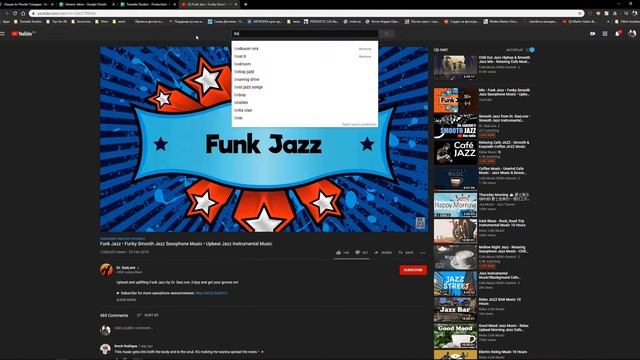The height and width of the screenshot is (360, 640).
Task: Open the create video camera icon
Action: coord(592,34)
